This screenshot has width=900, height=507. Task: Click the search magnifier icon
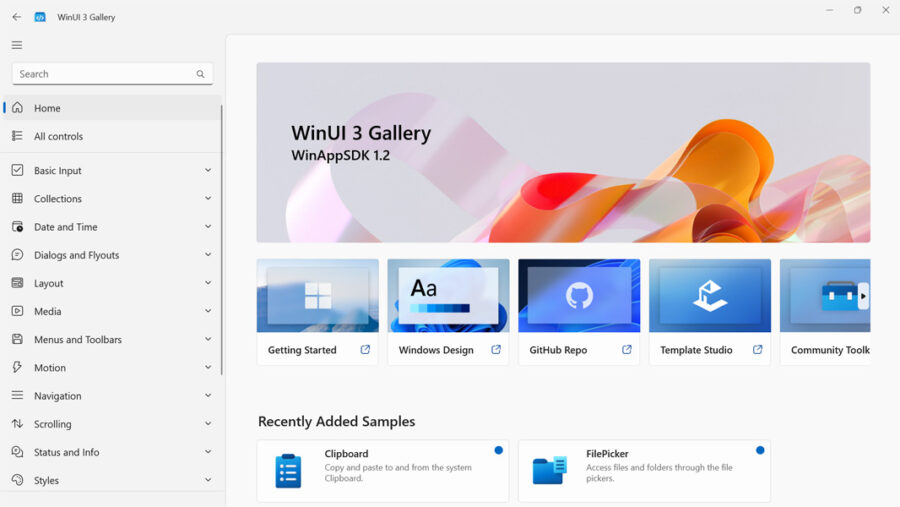point(200,74)
